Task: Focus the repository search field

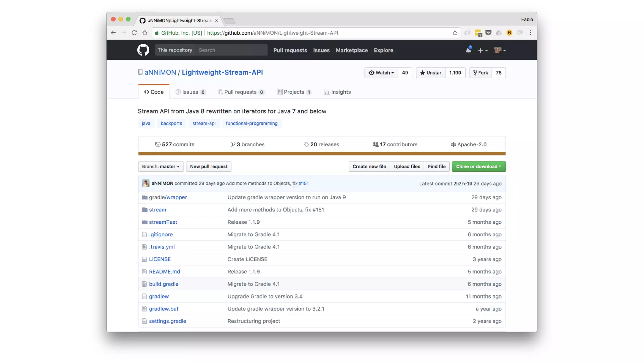Action: [x=231, y=50]
